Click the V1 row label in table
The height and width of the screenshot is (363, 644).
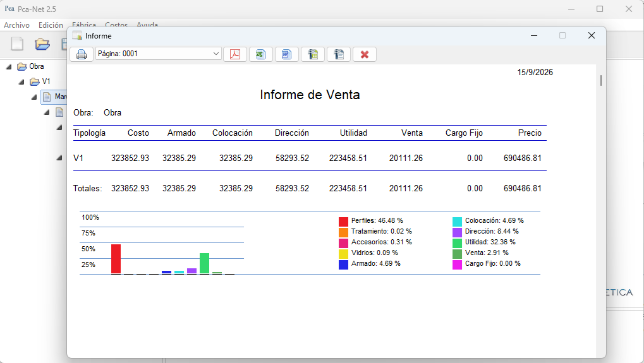tap(78, 158)
